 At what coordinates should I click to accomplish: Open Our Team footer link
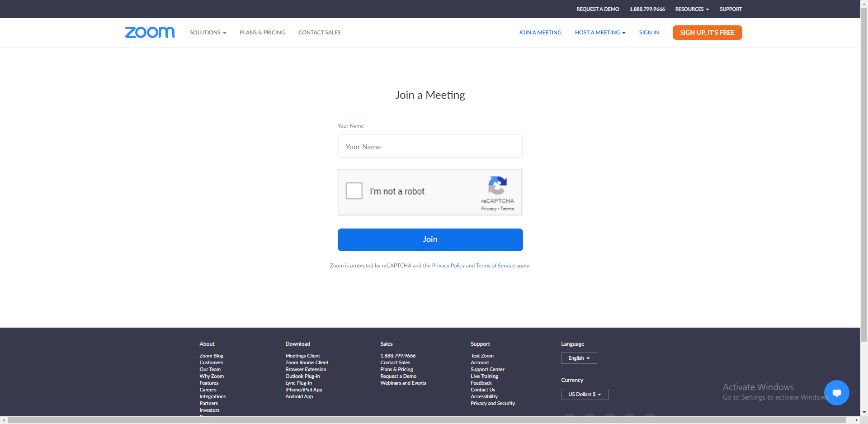click(x=210, y=369)
